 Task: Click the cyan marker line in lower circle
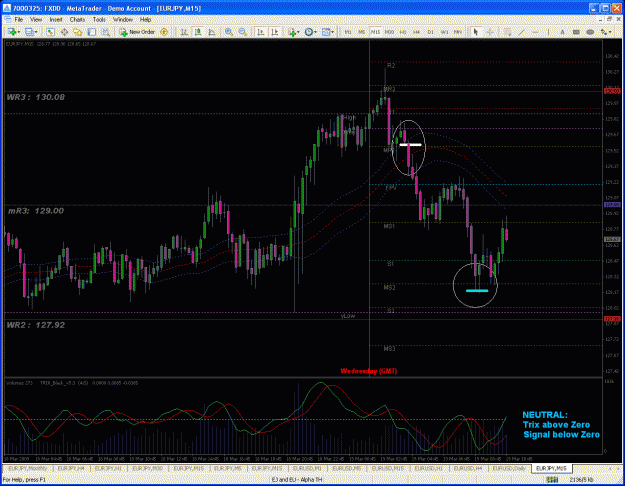click(x=477, y=291)
